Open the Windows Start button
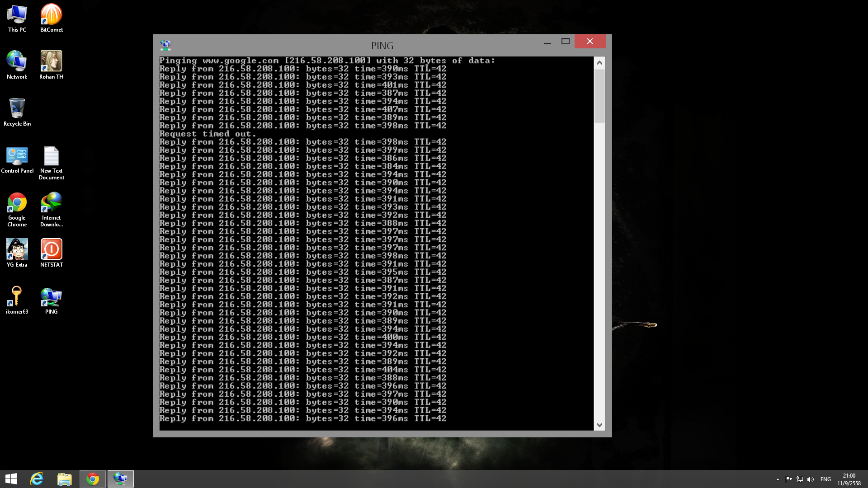 [x=11, y=479]
